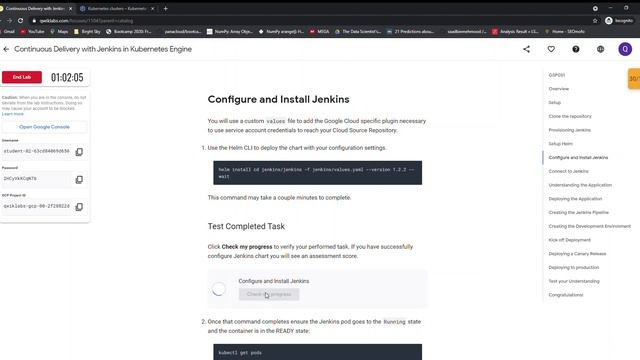Jump to Deploying to production section

[573, 267]
